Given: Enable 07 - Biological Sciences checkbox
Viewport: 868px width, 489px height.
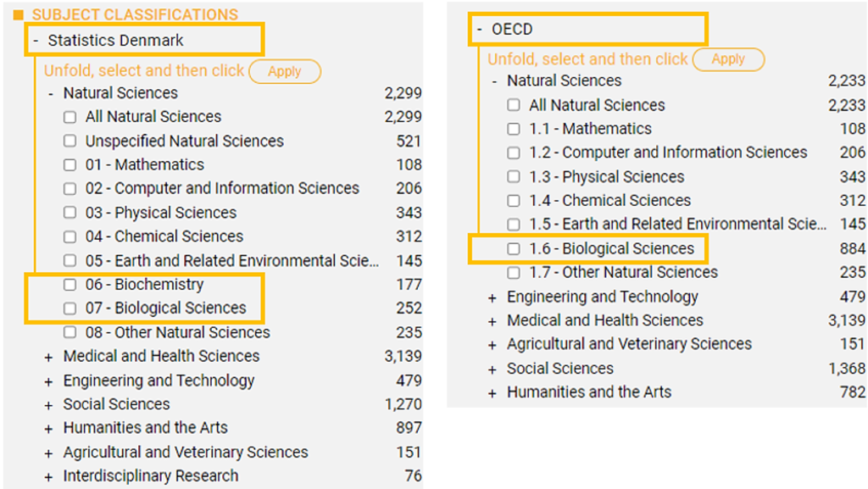Looking at the screenshot, I should [70, 308].
